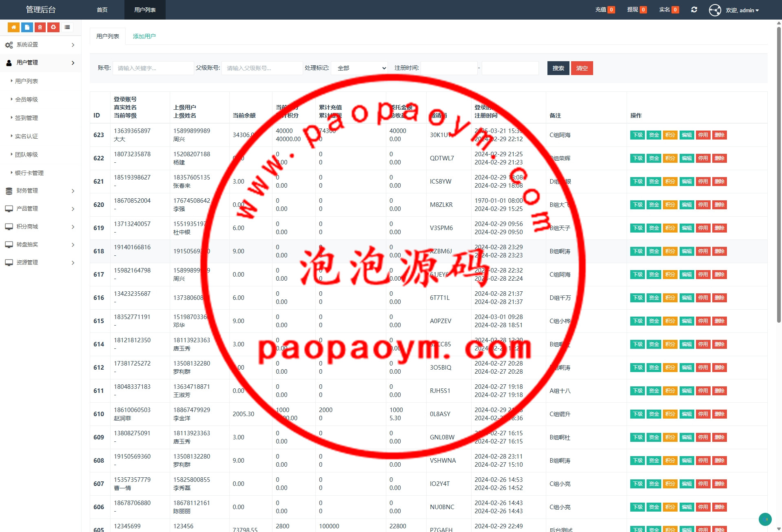This screenshot has height=532, width=782.
Task: Click the orange home icon button
Action: [x=13, y=27]
